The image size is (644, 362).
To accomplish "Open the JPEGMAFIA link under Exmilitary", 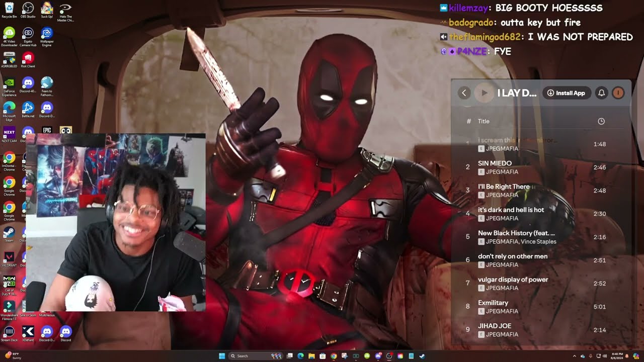I will [x=502, y=311].
